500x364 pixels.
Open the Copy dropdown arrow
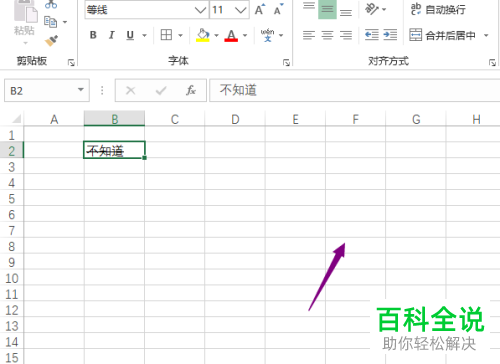tap(65, 22)
